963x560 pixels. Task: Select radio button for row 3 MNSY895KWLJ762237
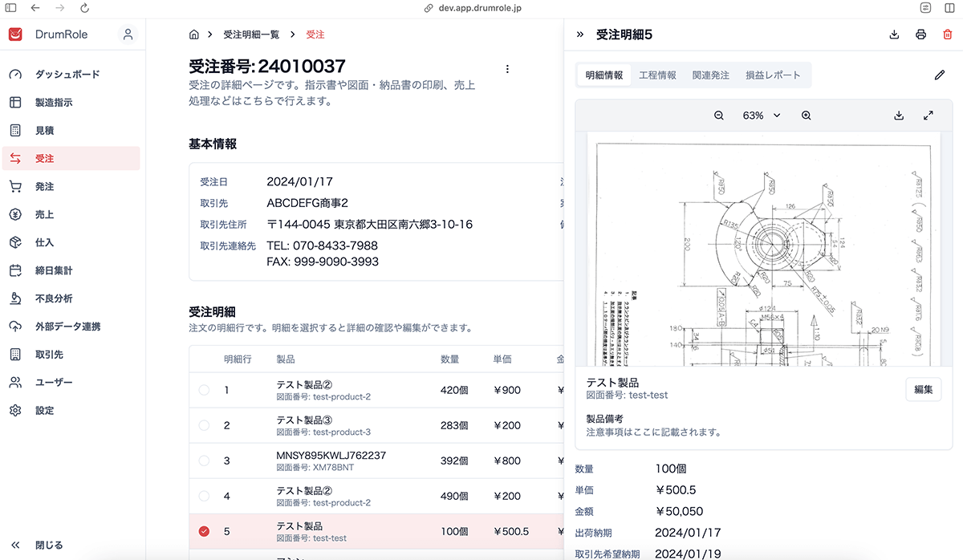pos(204,461)
